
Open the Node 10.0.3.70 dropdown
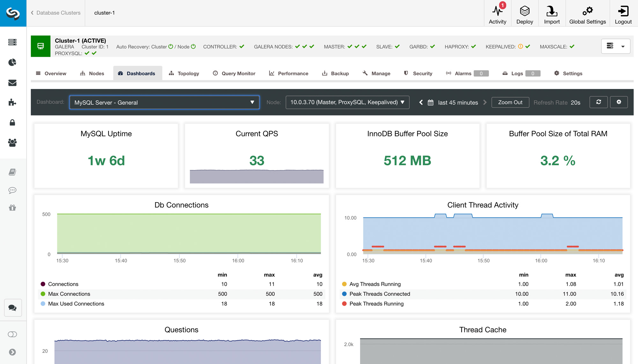pyautogui.click(x=347, y=102)
